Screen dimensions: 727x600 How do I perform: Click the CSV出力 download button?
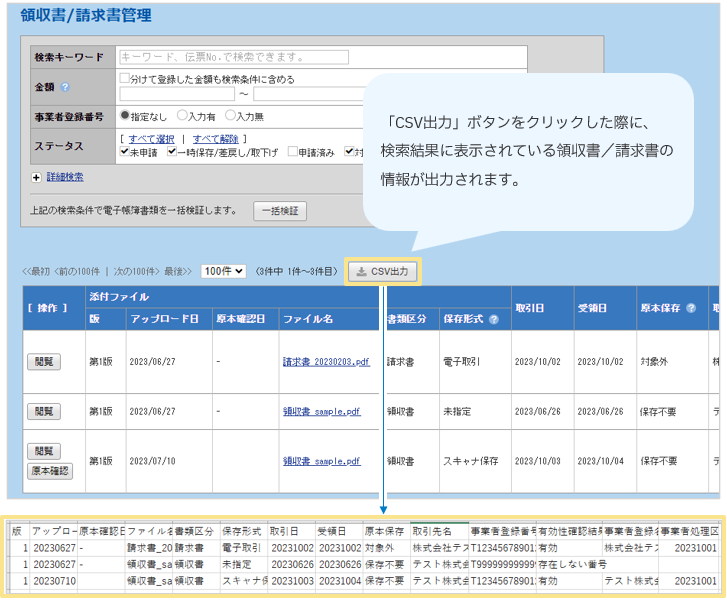(383, 271)
